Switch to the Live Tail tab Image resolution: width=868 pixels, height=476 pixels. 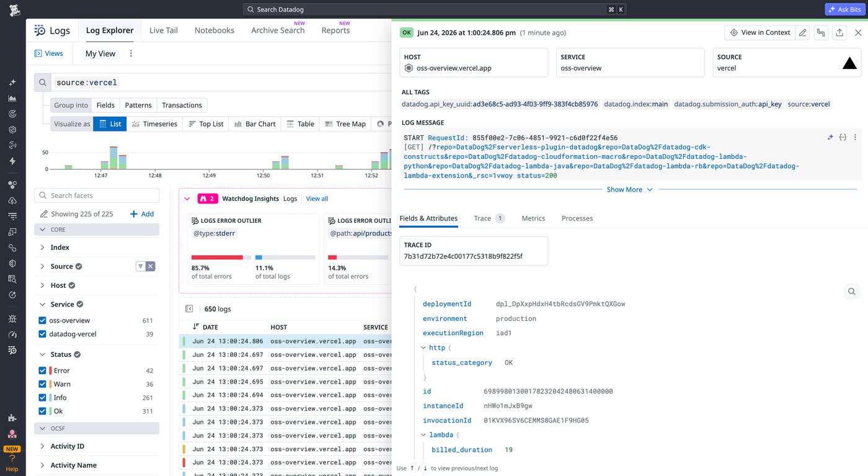164,30
